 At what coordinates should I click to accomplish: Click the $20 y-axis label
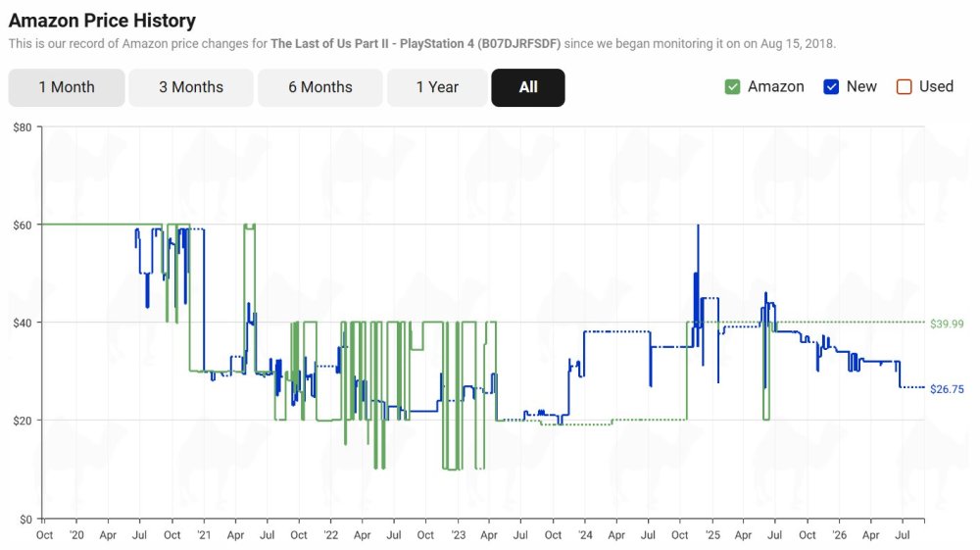point(23,421)
